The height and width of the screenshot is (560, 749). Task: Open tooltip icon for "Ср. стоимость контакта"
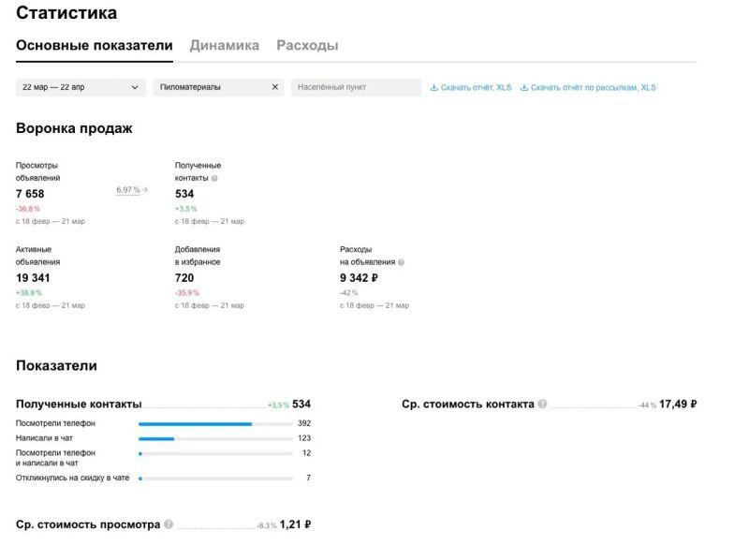tap(543, 405)
